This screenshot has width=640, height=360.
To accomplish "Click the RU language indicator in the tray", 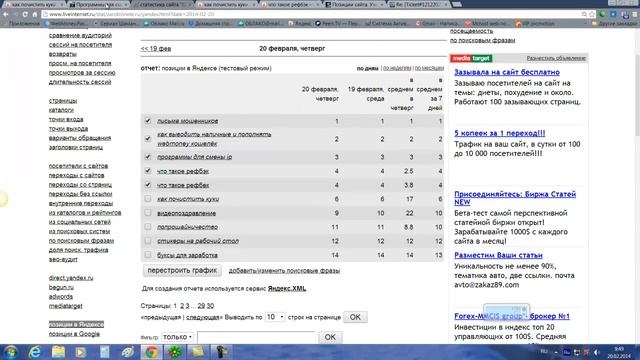I will (544, 351).
